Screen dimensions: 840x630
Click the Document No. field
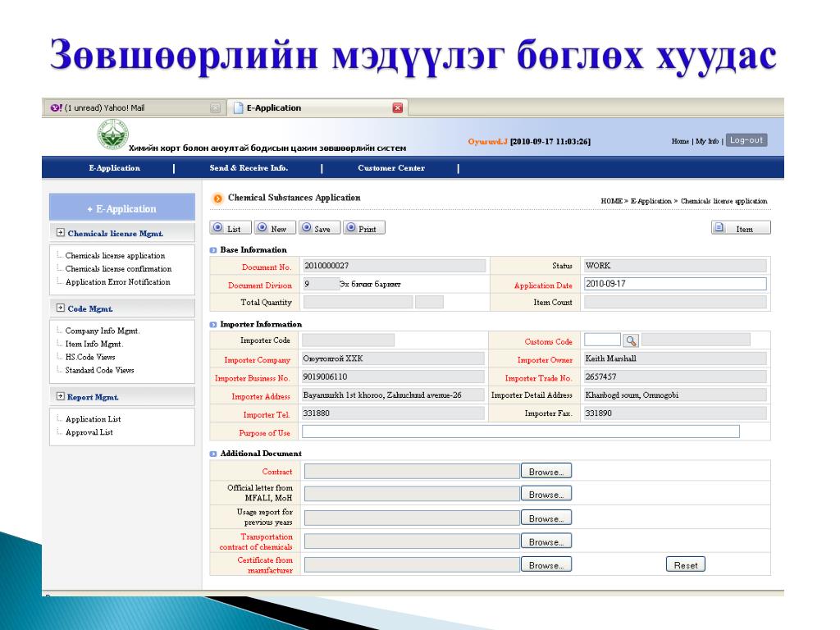point(395,266)
